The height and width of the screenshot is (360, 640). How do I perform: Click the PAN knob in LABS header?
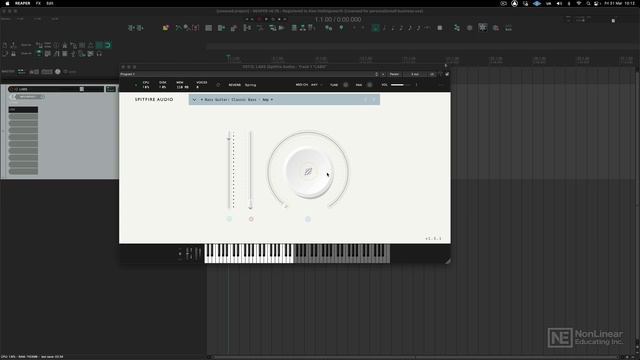click(369, 85)
